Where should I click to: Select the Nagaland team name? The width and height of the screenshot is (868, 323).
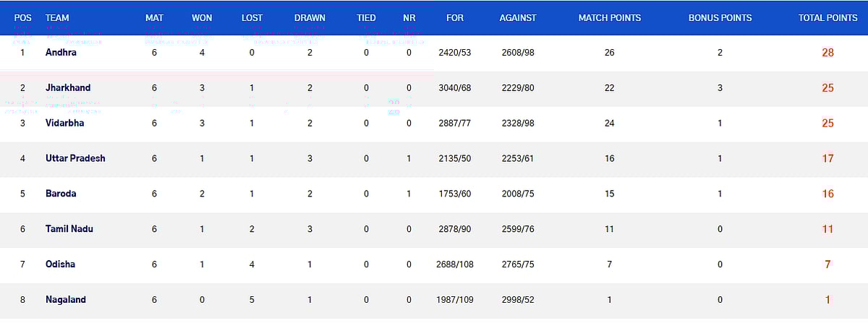click(65, 300)
